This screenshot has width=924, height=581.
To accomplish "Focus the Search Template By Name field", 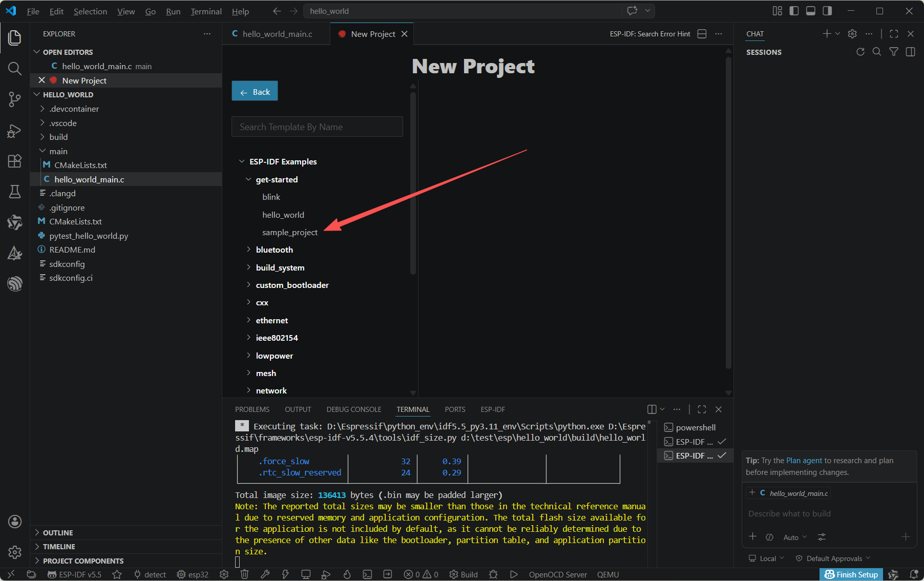I will click(x=317, y=127).
